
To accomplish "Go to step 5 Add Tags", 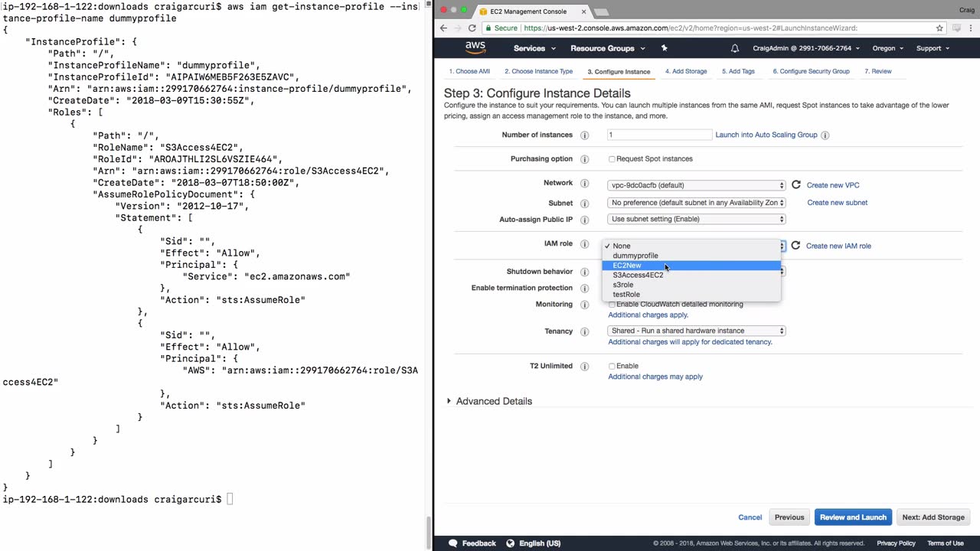I will [x=738, y=71].
